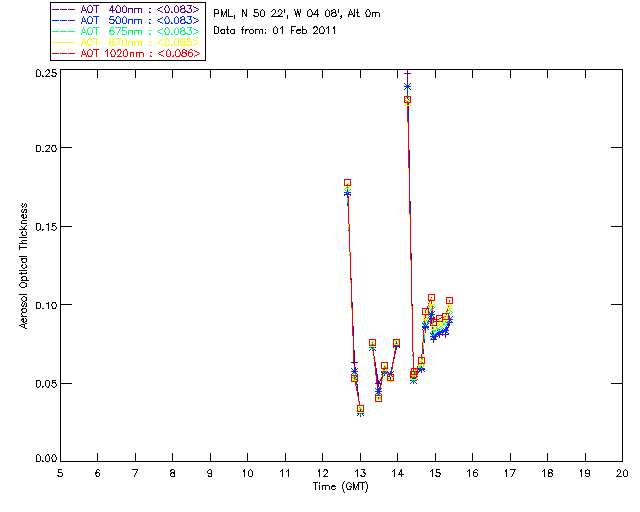Click the x-axis label 16

pyautogui.click(x=473, y=474)
